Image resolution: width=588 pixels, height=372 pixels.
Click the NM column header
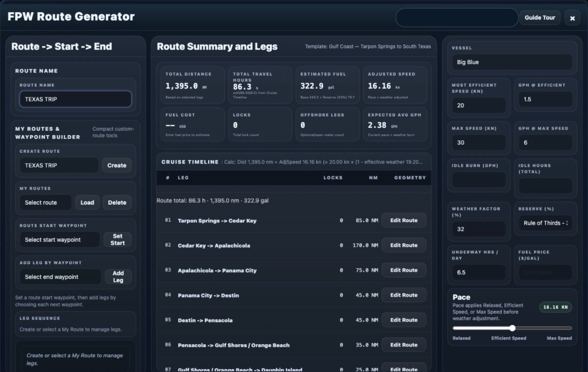pyautogui.click(x=373, y=178)
